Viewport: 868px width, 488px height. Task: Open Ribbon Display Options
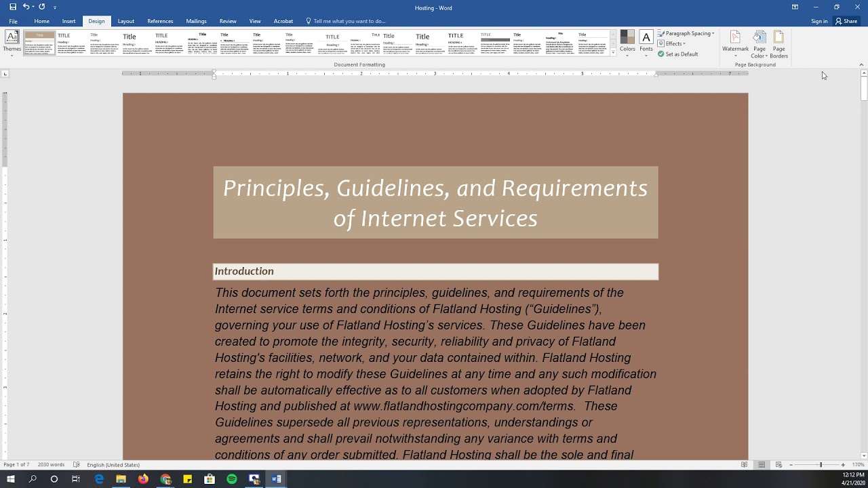click(x=795, y=7)
